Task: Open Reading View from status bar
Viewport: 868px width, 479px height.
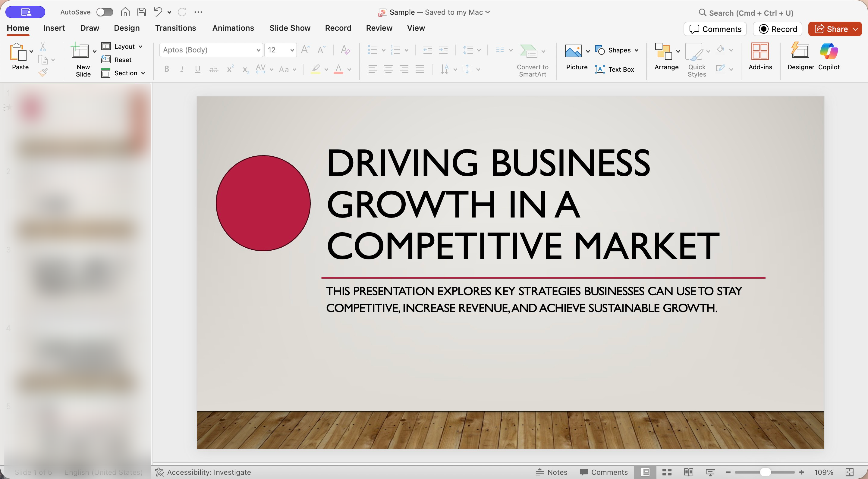Action: coord(688,472)
